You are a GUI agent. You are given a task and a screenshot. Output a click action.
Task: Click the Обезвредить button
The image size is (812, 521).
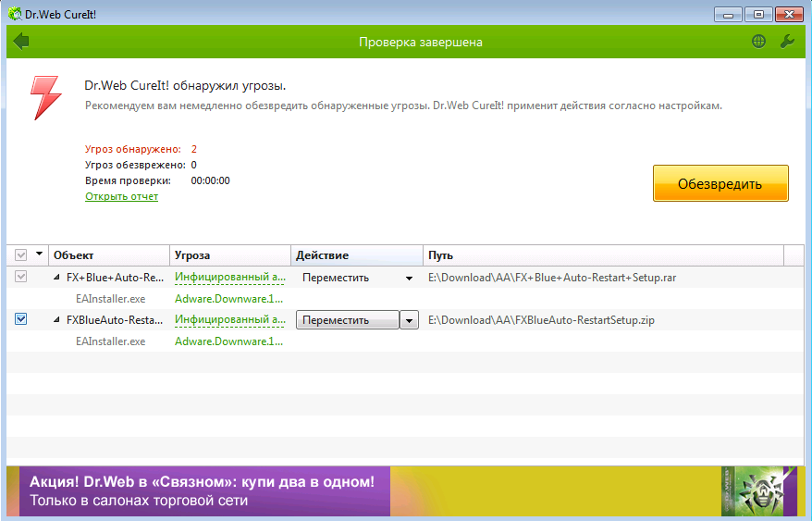coord(720,183)
